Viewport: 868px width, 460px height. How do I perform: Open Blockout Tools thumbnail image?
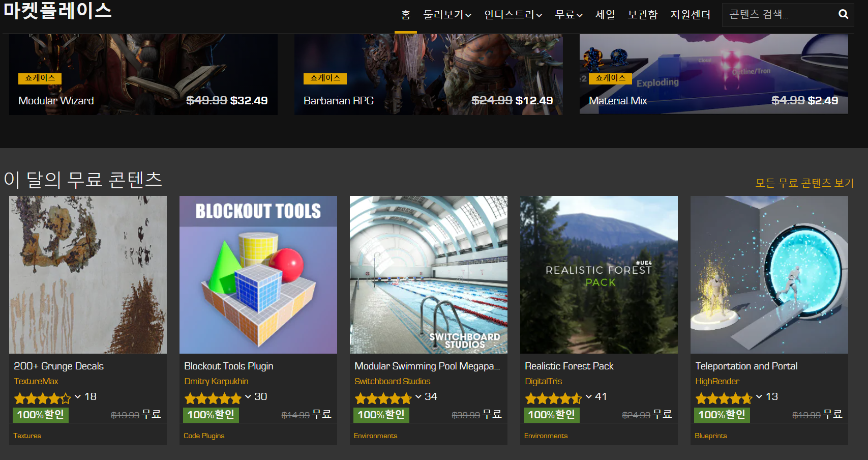click(258, 275)
